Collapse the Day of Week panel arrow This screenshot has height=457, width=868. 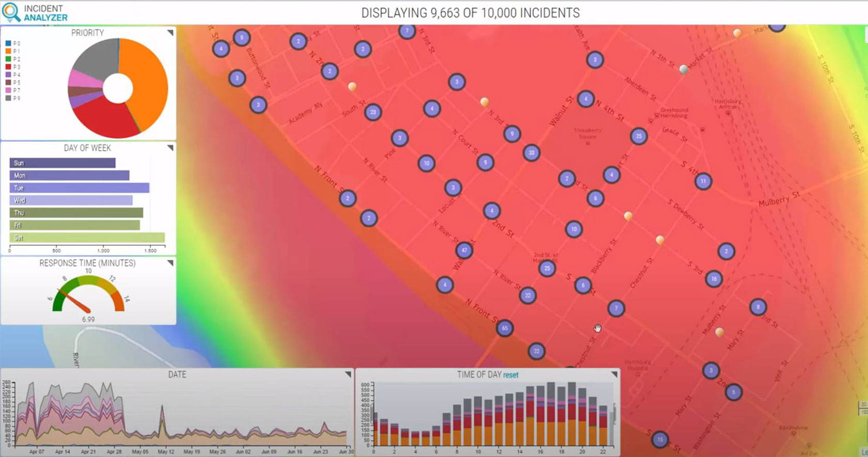click(x=170, y=148)
